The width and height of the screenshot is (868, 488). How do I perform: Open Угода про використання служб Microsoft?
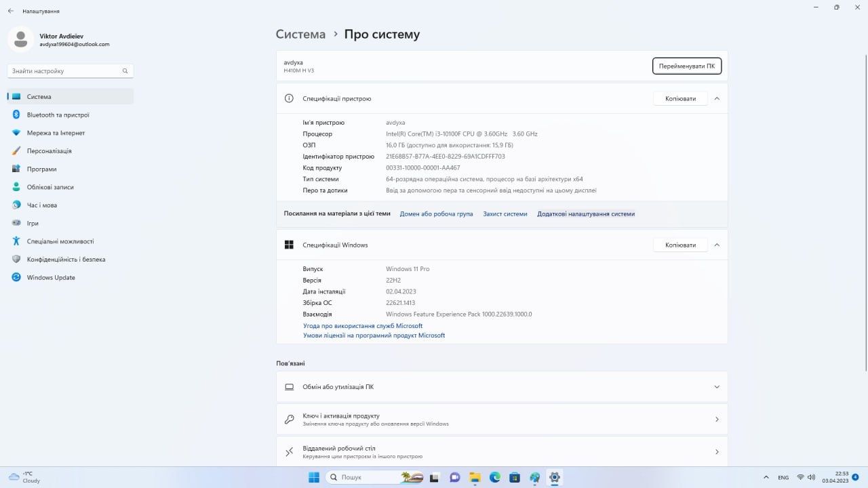pyautogui.click(x=363, y=326)
